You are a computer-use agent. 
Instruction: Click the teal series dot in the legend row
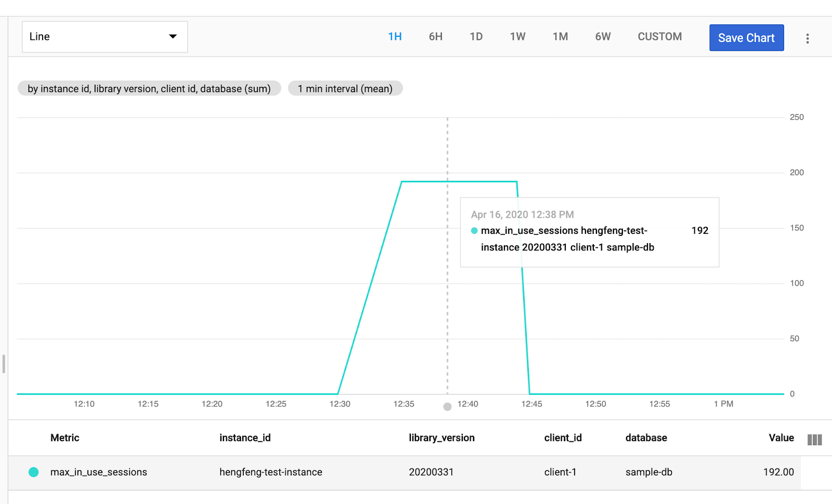click(x=33, y=472)
